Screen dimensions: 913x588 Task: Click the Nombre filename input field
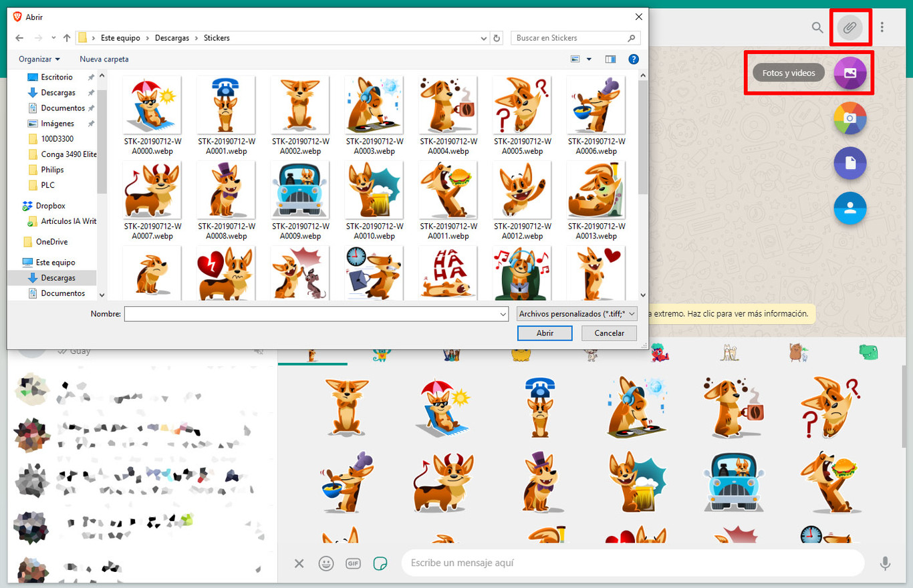[x=314, y=313]
